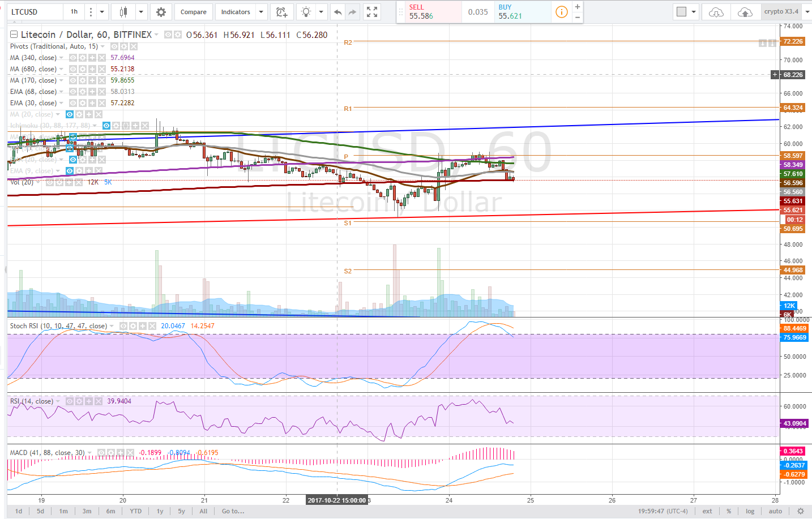The image size is (812, 519).
Task: Click the Compare button
Action: pos(194,12)
